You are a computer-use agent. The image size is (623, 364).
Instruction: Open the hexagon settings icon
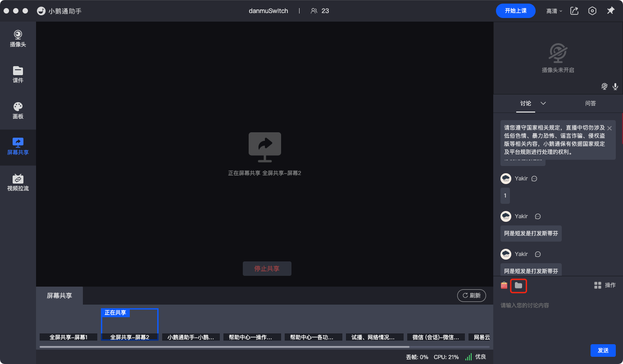tap(592, 11)
